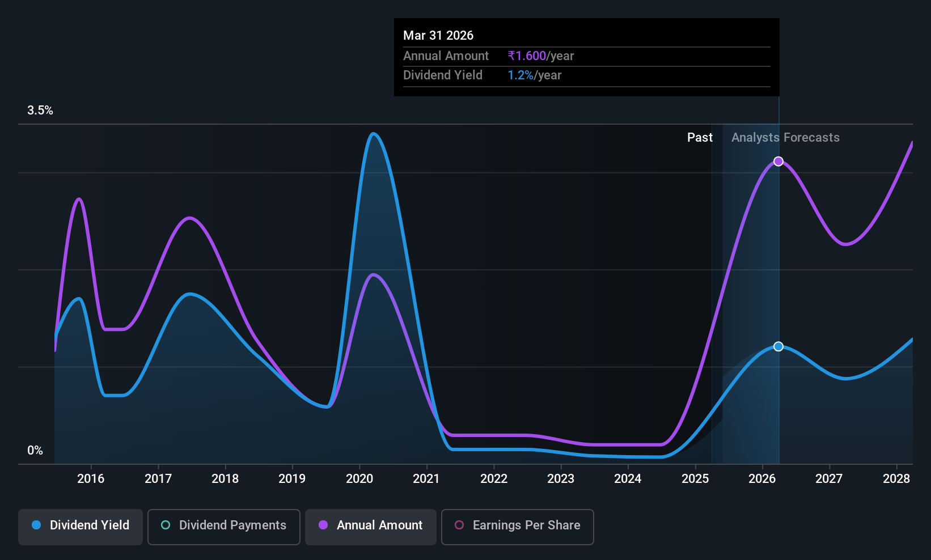Click the Past label on chart
The height and width of the screenshot is (560, 931).
(700, 138)
